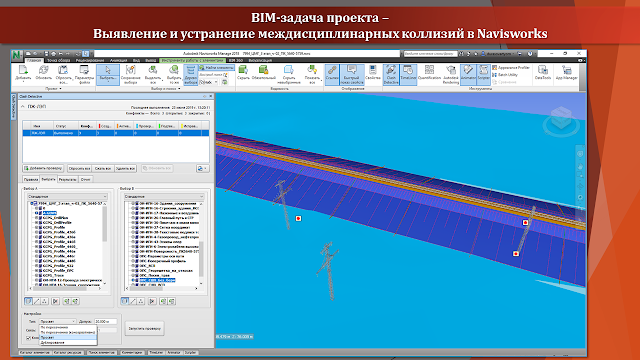Open the Правила tab in Clash Detective

coord(31,179)
